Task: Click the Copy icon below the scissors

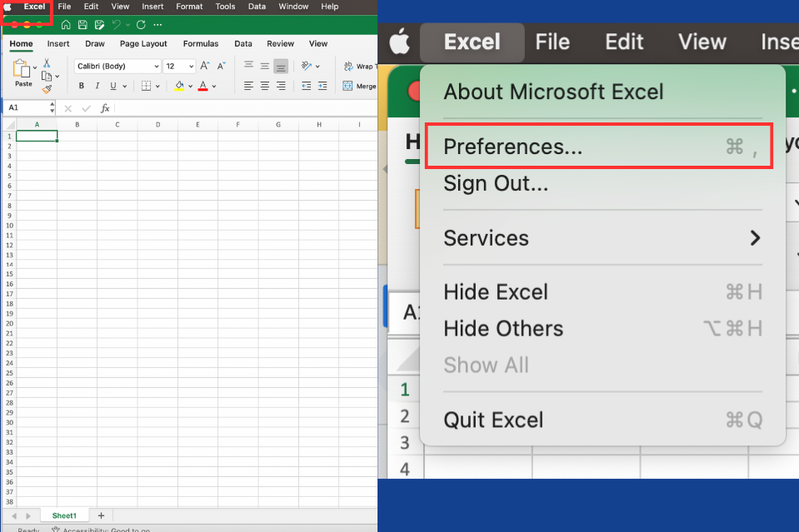Action: pyautogui.click(x=46, y=76)
